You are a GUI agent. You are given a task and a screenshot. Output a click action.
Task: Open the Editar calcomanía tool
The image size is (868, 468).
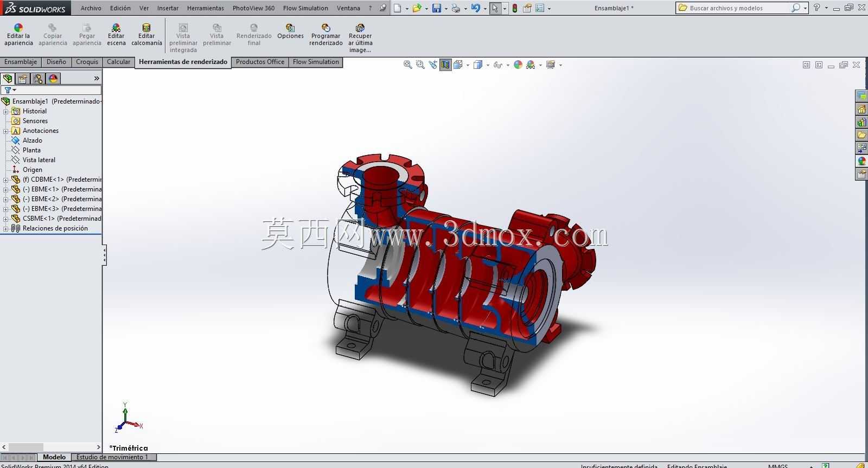(x=146, y=35)
